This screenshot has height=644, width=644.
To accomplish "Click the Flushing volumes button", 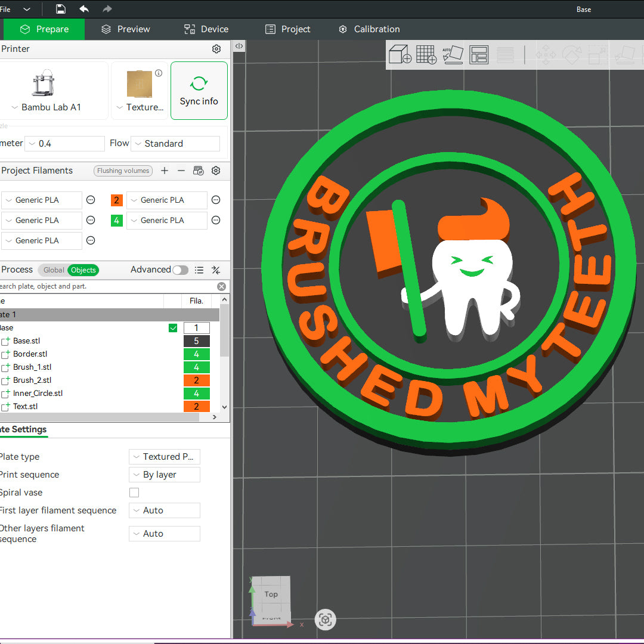I will tap(123, 171).
